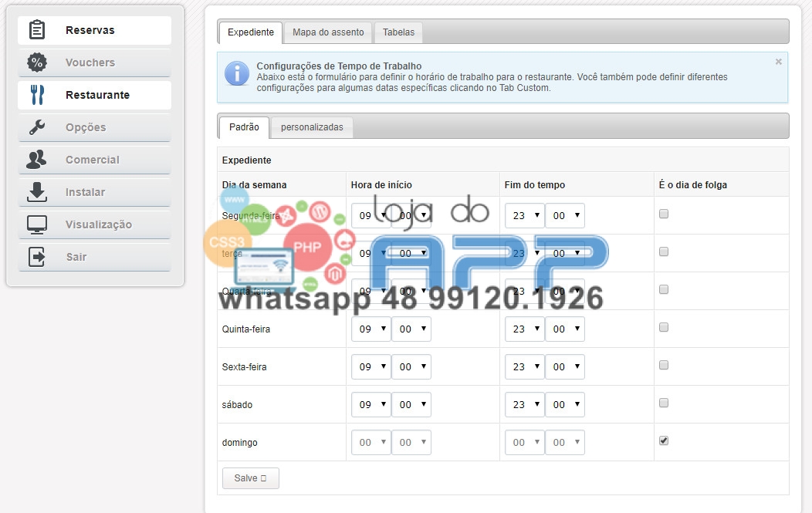Mark sábado as a day off

click(664, 403)
